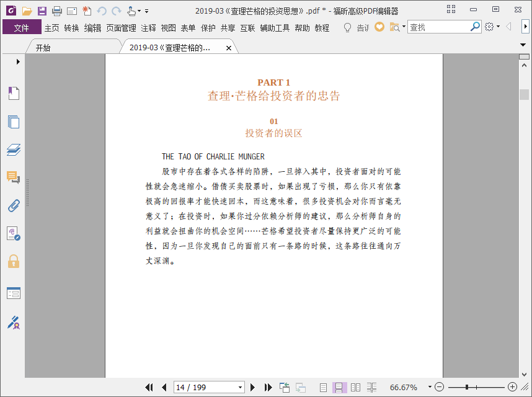
Task: Print the document via printer icon
Action: click(x=56, y=11)
